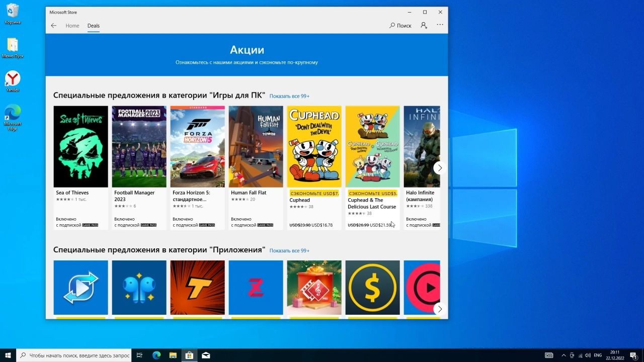Launch Yandex desktop shortcut
644x362 pixels.
click(x=13, y=81)
